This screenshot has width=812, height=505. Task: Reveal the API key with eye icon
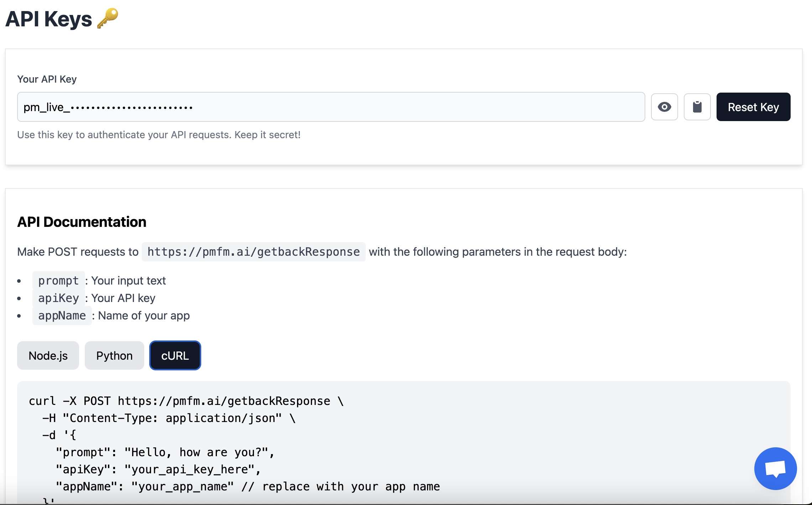click(664, 107)
